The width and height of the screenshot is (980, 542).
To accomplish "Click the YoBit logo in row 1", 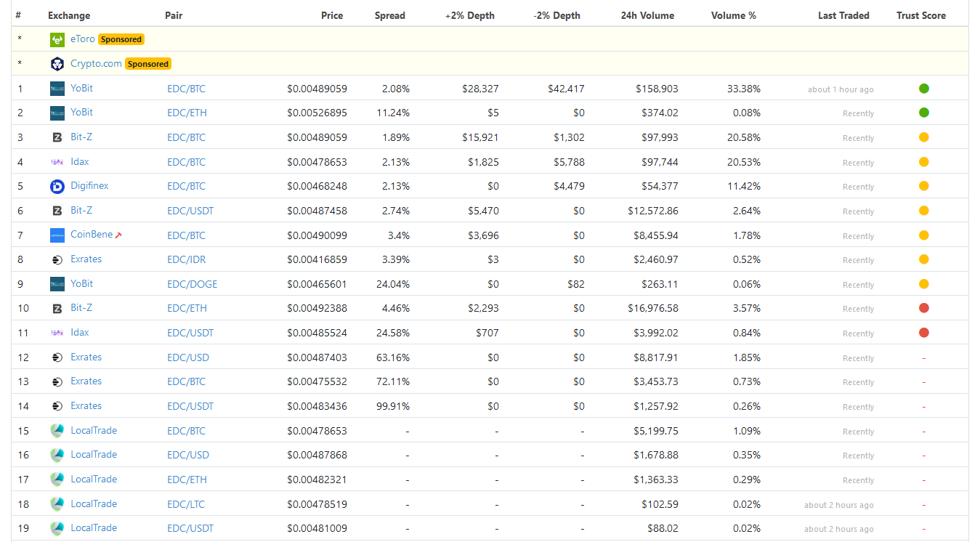I will click(x=57, y=88).
